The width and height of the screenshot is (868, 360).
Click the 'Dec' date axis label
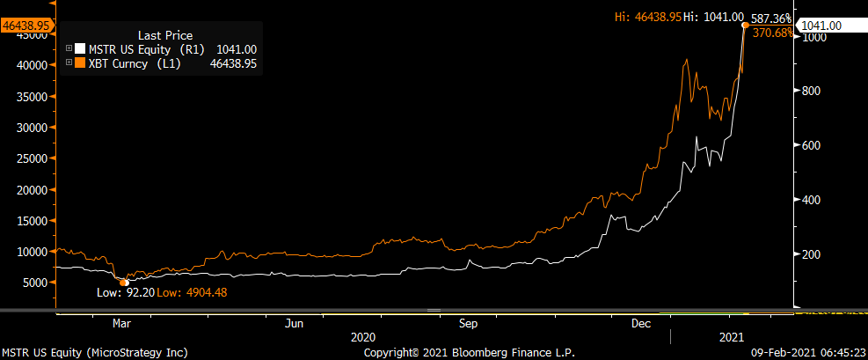pos(641,324)
